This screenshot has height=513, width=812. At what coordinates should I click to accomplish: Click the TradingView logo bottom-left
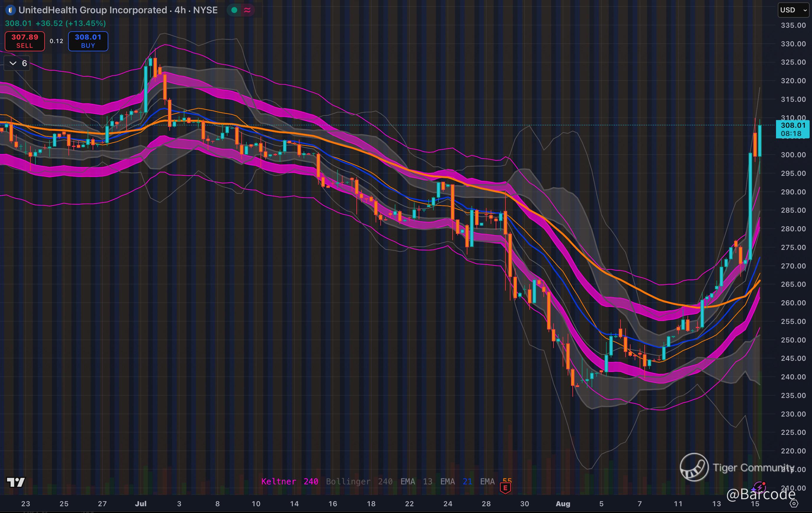[16, 482]
